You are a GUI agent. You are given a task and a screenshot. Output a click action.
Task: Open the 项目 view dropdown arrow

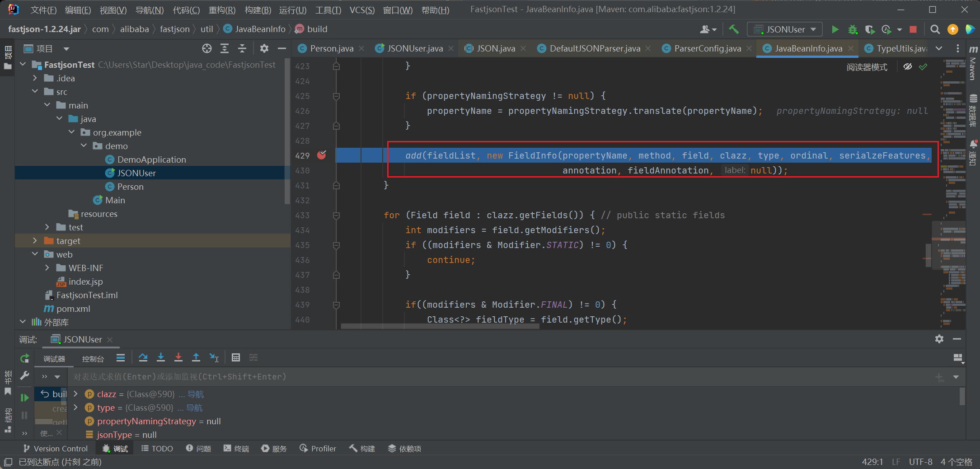66,48
